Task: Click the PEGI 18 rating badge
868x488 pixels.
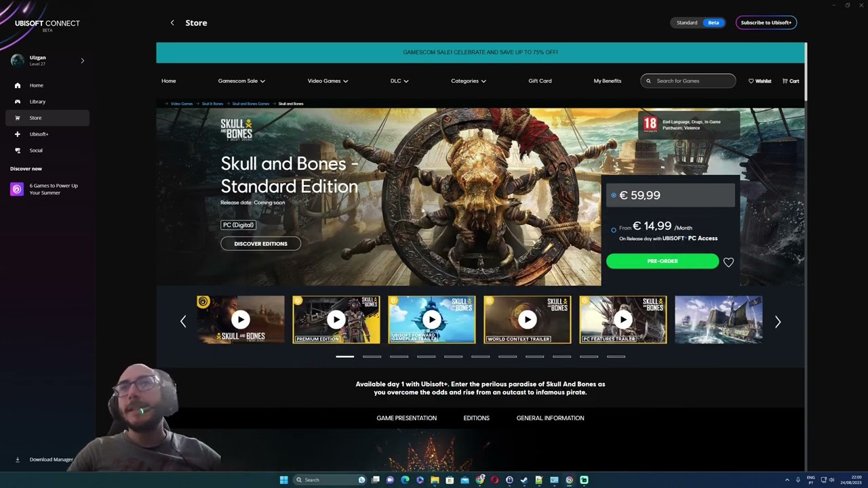Action: [650, 124]
